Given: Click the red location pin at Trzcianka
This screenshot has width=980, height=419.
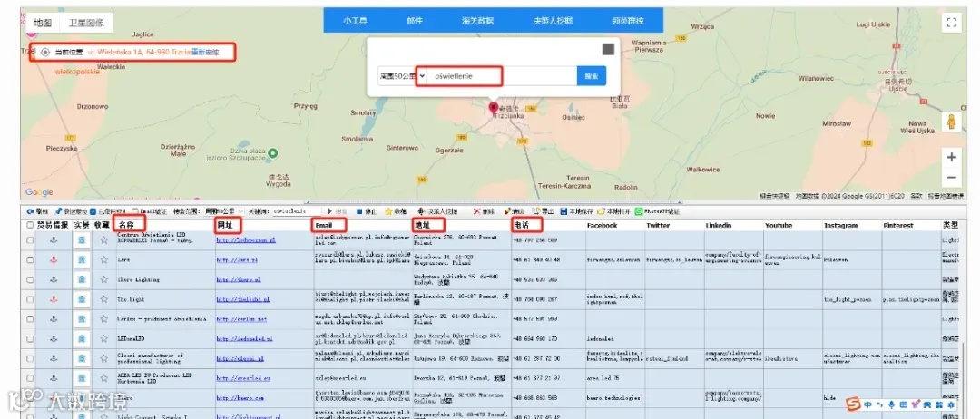Looking at the screenshot, I should coord(493,107).
